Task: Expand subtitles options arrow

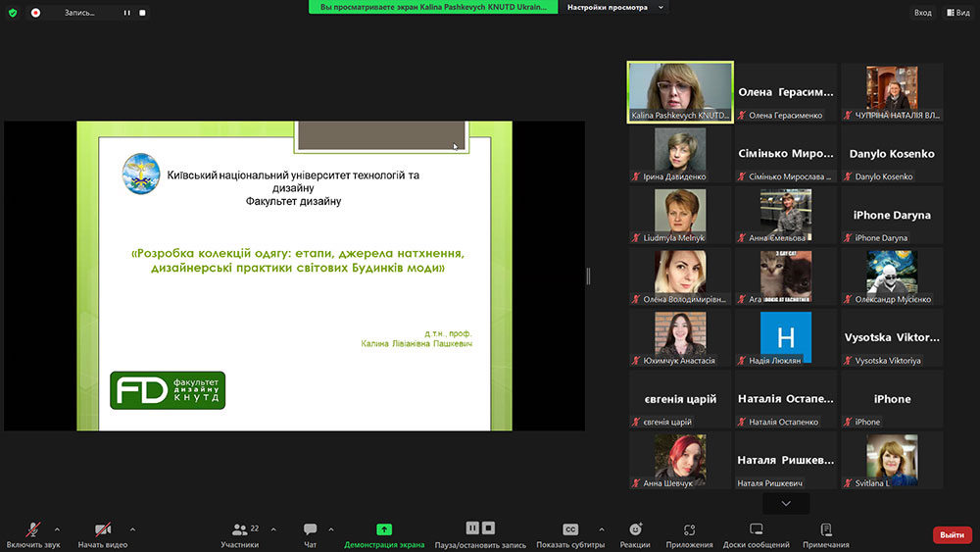Action: click(x=602, y=529)
